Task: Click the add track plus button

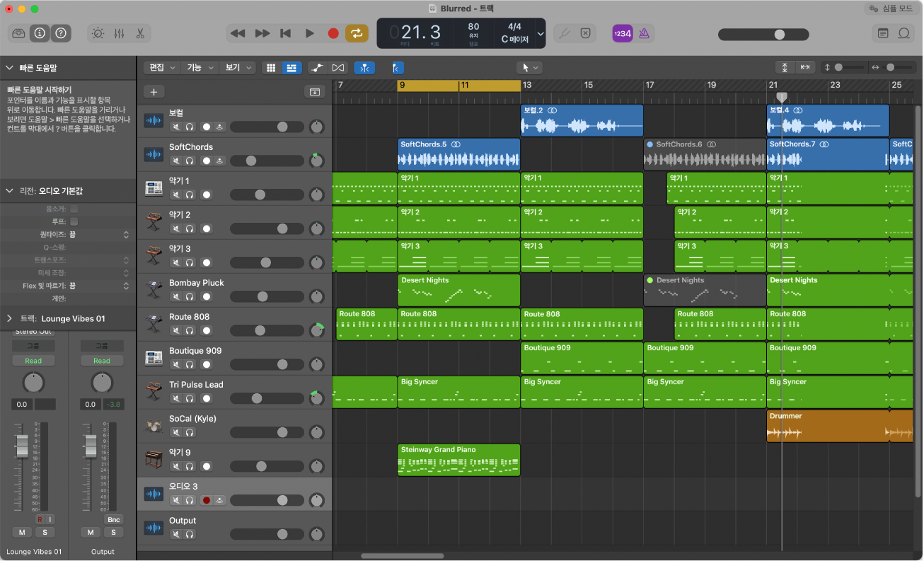Action: (154, 91)
